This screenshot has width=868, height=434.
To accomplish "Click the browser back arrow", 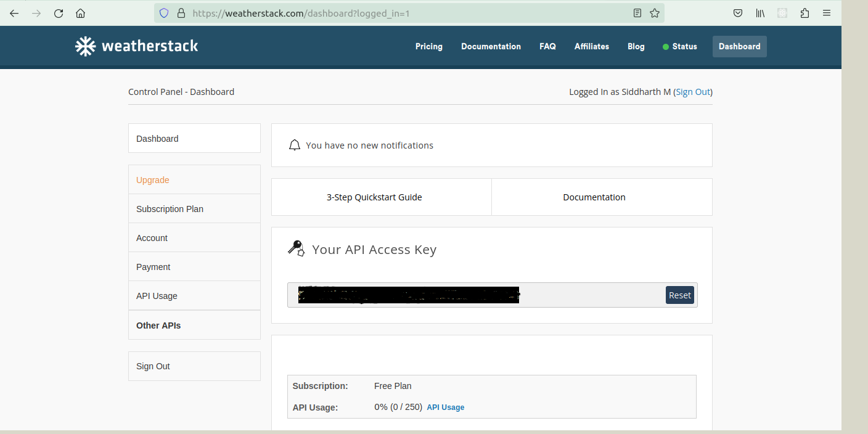I will [x=14, y=13].
